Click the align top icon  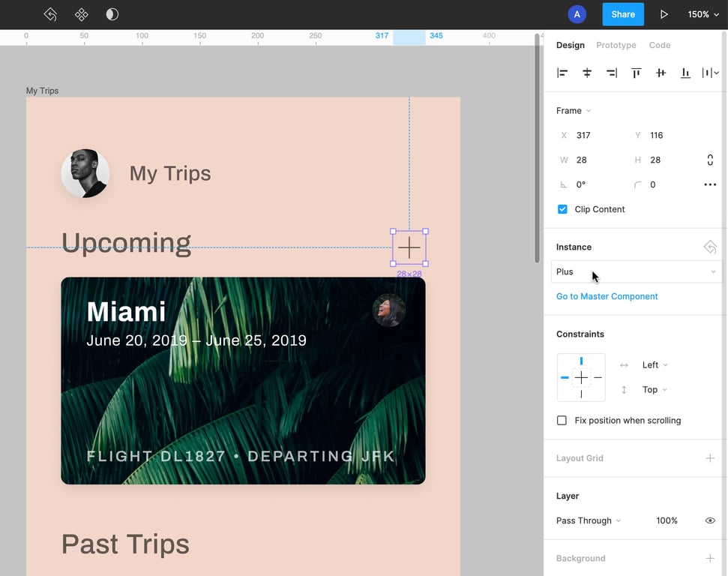tap(636, 73)
